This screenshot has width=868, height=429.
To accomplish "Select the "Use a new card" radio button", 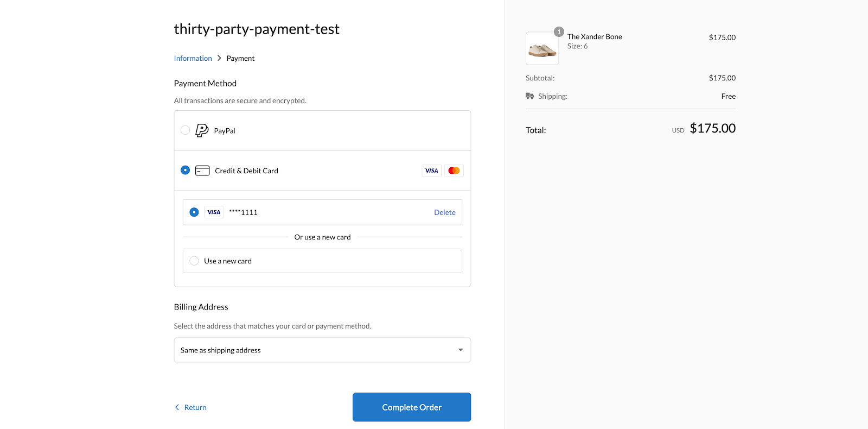I will tap(194, 261).
